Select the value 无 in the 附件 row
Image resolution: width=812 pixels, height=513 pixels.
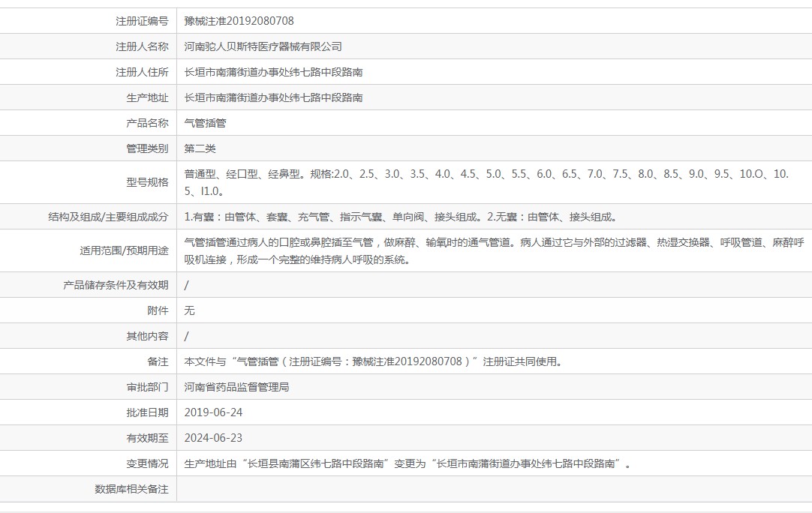[x=190, y=310]
